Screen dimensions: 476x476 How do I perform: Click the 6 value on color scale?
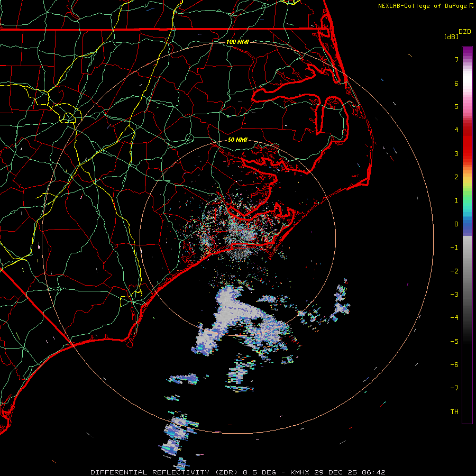coord(456,83)
